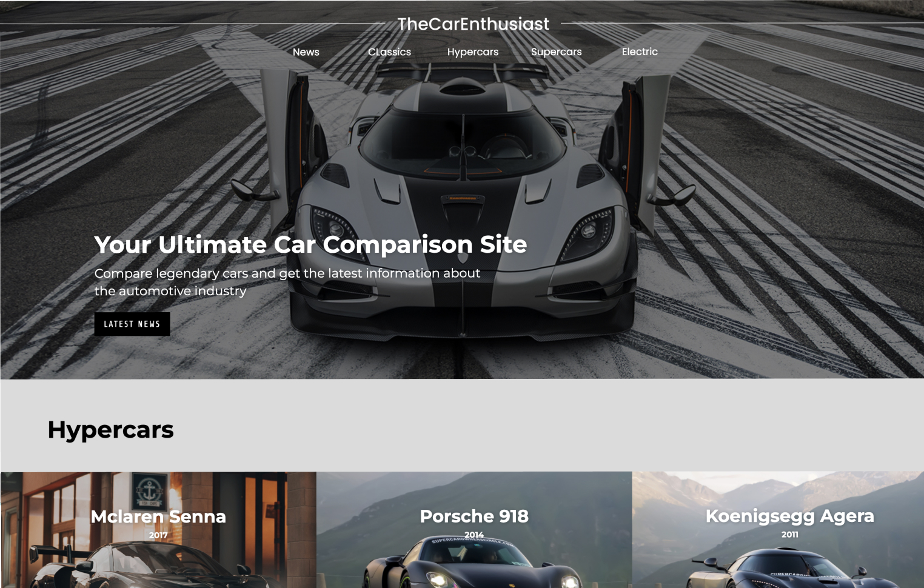Click the 'Your Ultimate Car Comparison Site' headline
This screenshot has width=924, height=588.
(x=310, y=244)
